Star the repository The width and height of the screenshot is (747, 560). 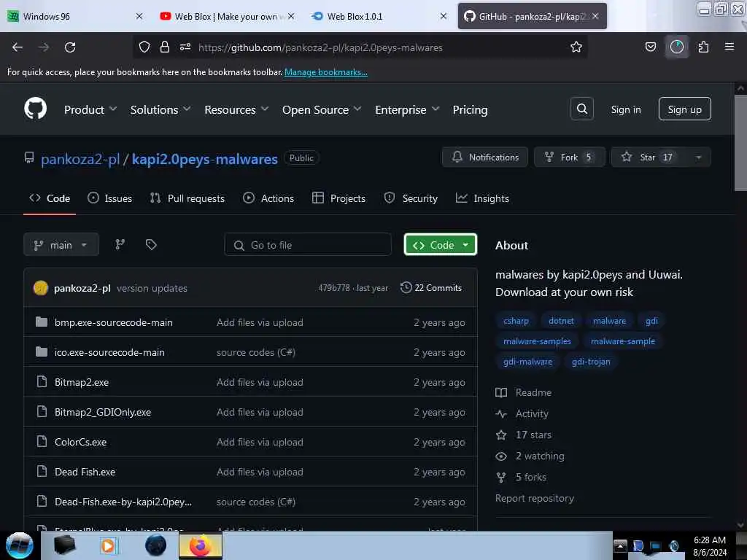click(x=649, y=157)
